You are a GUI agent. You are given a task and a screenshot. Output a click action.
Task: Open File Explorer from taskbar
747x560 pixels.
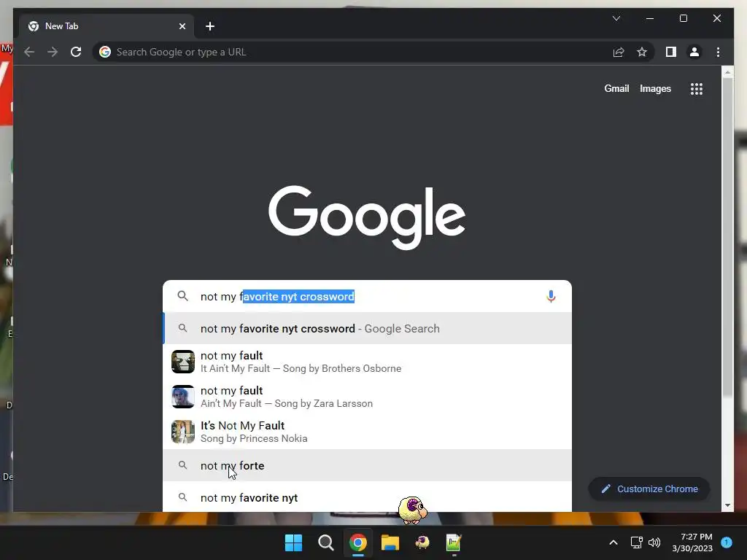point(390,542)
